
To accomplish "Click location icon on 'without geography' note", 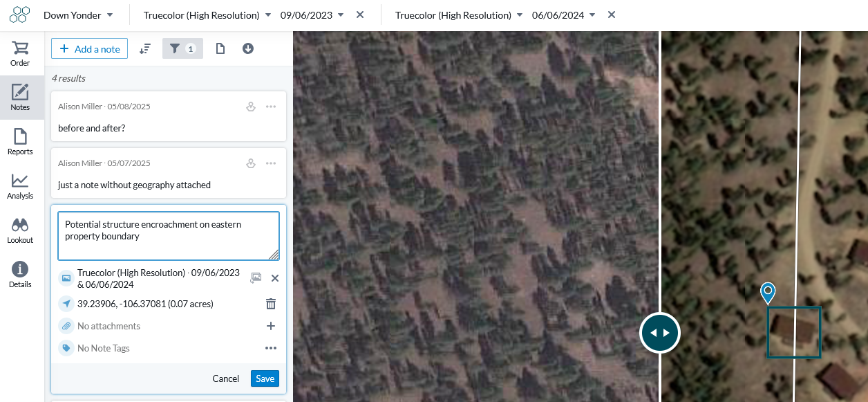I will pyautogui.click(x=252, y=163).
